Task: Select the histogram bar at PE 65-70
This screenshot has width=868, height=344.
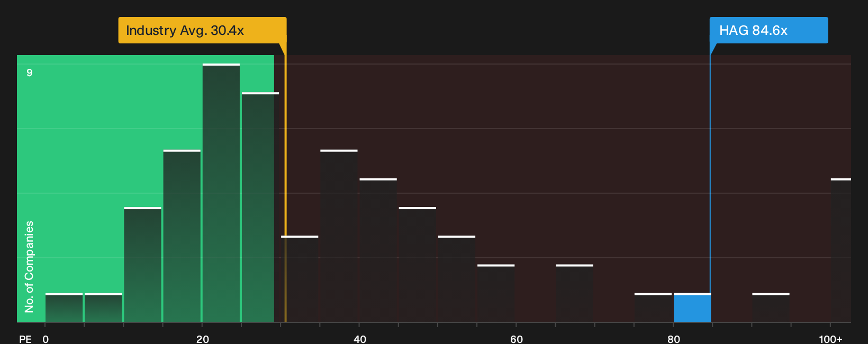Action: [x=574, y=293]
